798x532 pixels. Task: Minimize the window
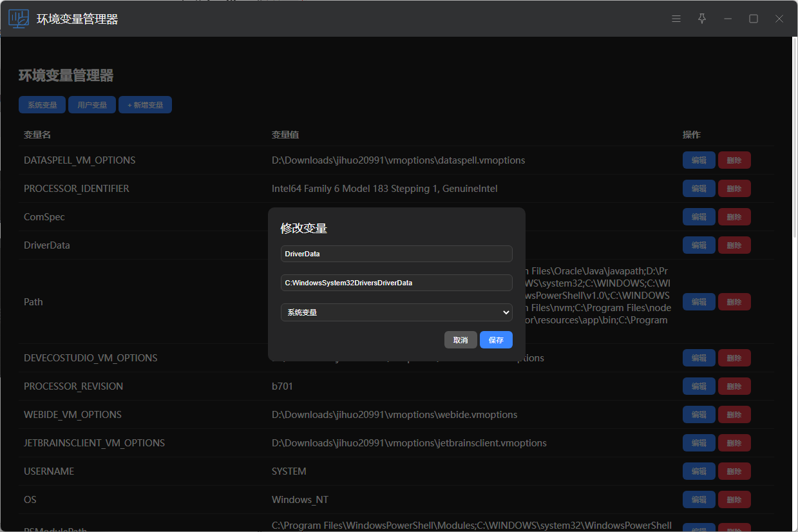[x=728, y=19]
